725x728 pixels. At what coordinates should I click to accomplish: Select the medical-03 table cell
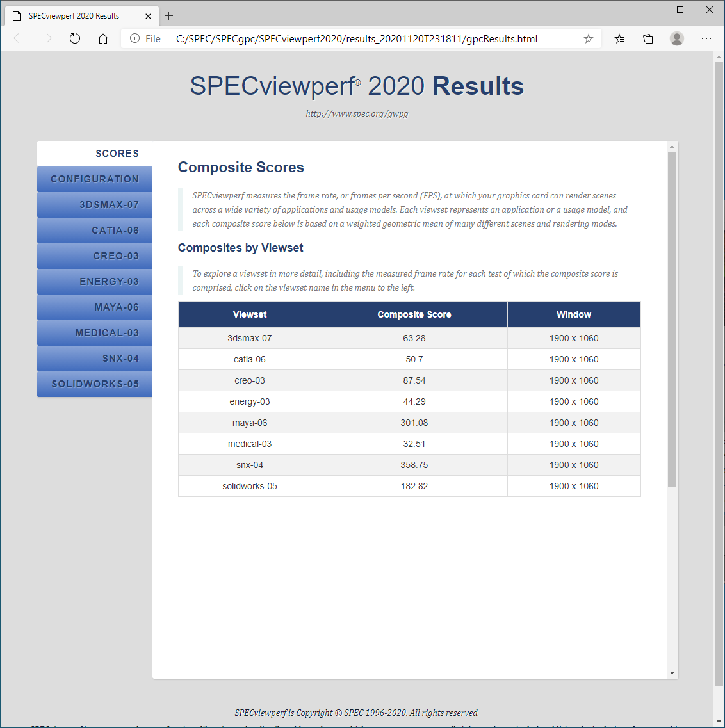(250, 444)
